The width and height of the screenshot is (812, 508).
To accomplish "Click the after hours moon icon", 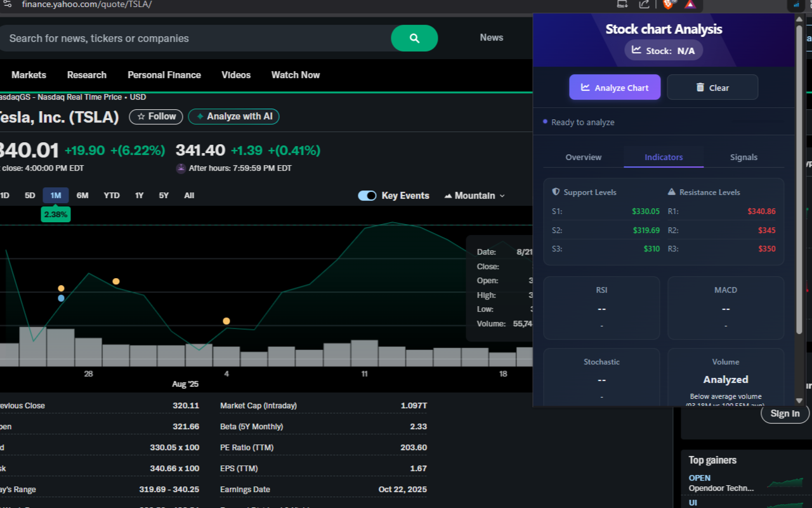I will tap(181, 168).
